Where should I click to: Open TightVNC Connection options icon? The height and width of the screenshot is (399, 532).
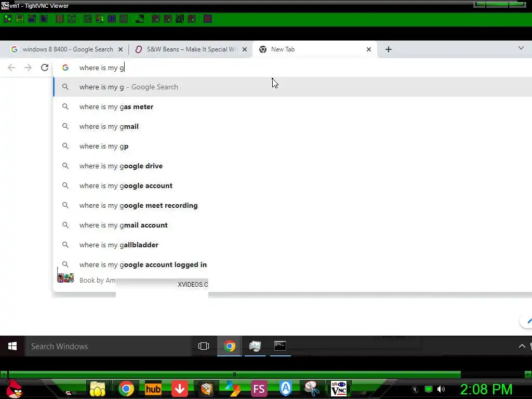[x=32, y=19]
